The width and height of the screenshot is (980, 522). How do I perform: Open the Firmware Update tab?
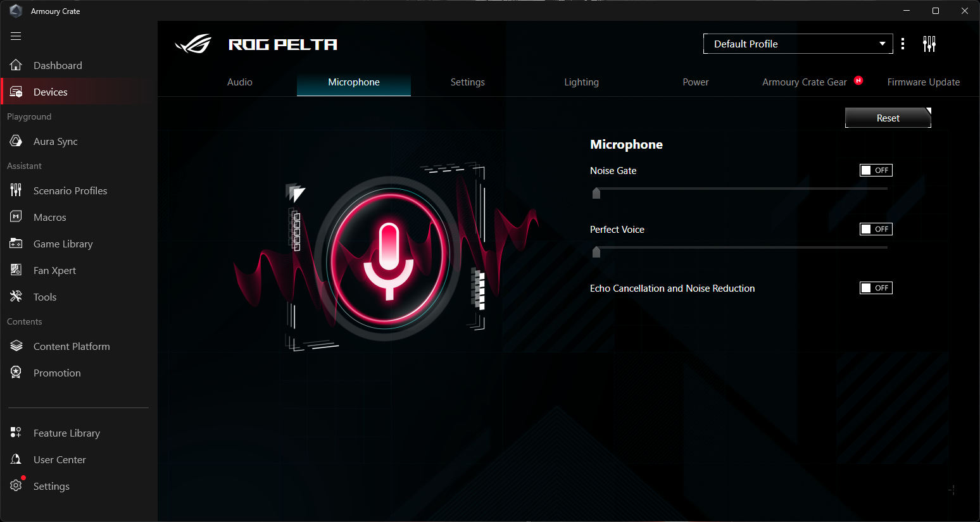923,82
